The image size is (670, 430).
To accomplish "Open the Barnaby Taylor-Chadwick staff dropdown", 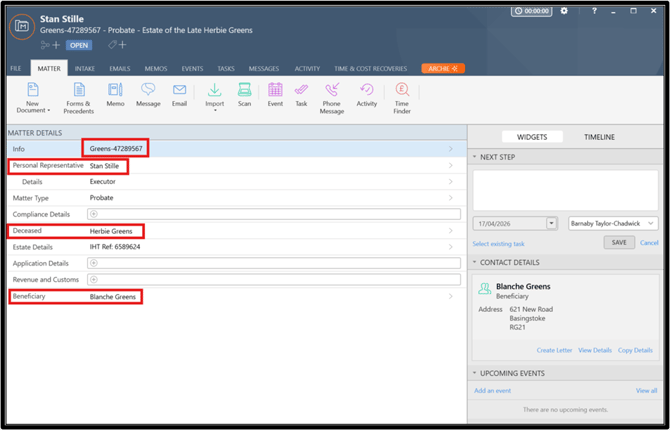I will click(x=651, y=223).
